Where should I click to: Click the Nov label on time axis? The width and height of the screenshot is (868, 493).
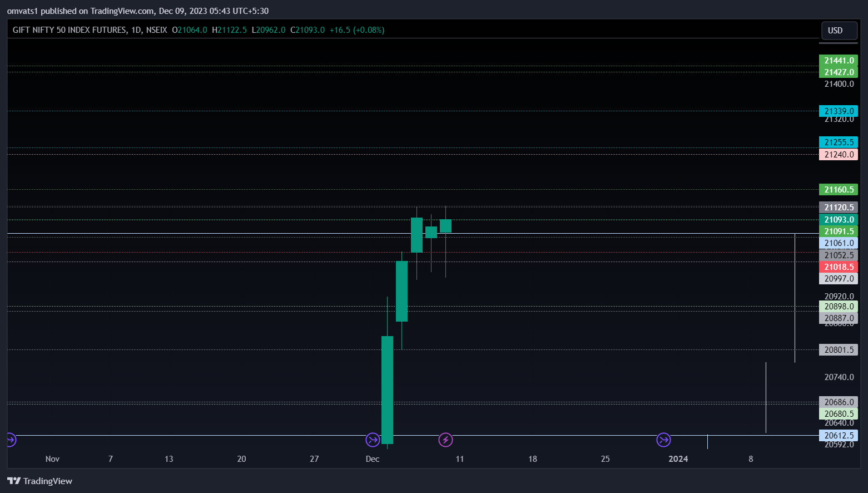tap(52, 459)
